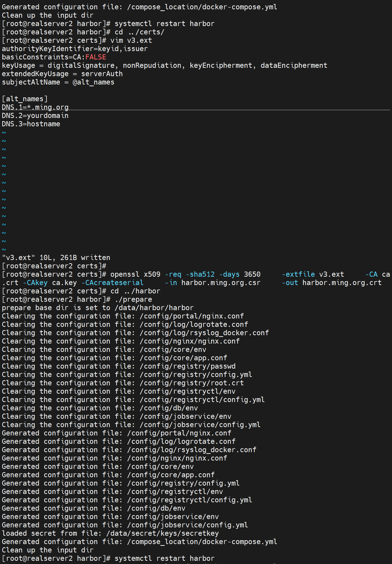Click the './prepare' command
The image size is (392, 564).
point(133,299)
